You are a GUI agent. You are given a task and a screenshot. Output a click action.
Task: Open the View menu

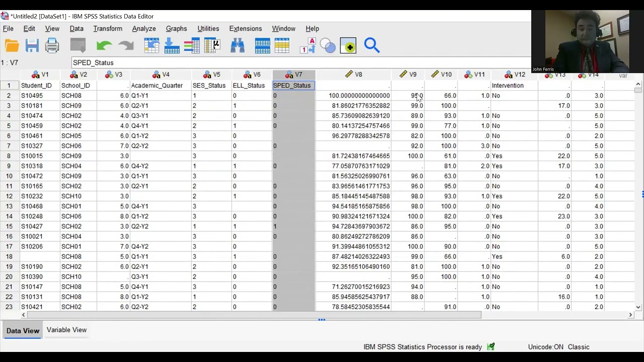[52, 29]
